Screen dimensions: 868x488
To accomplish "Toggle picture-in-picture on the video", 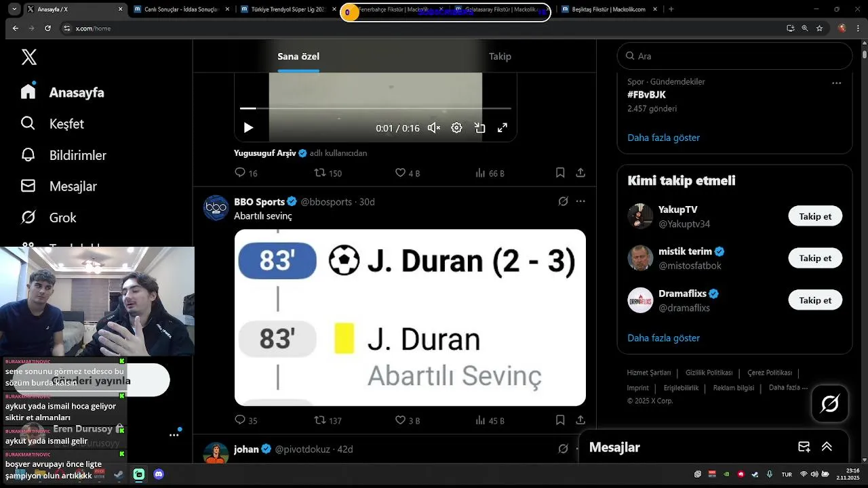I will coord(479,127).
